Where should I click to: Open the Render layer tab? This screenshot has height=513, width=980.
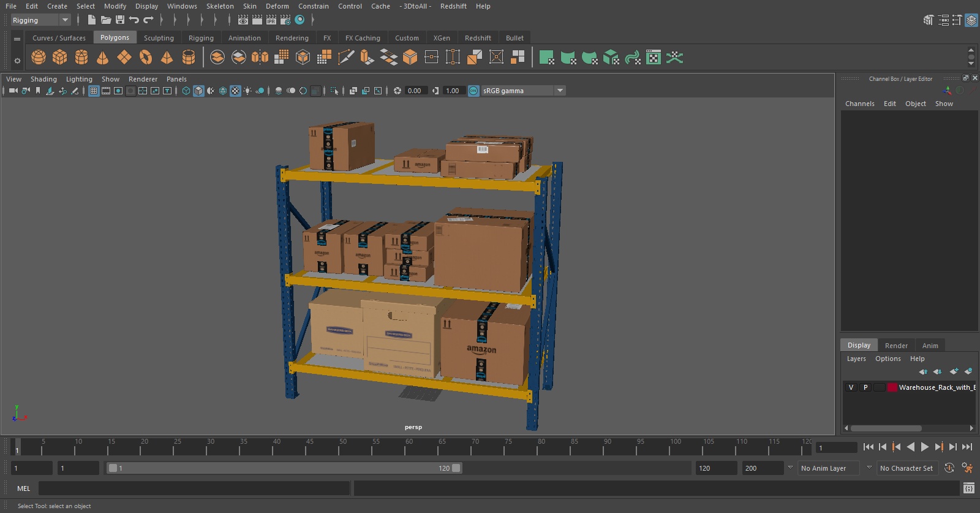pyautogui.click(x=896, y=346)
